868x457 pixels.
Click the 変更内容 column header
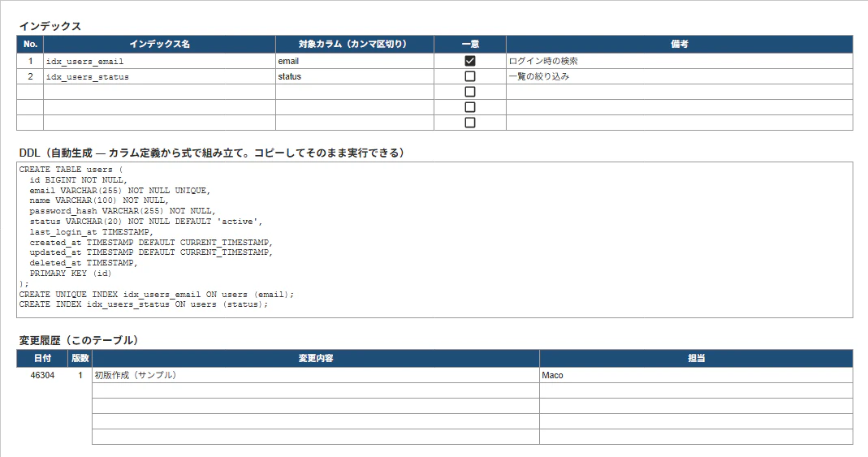316,359
